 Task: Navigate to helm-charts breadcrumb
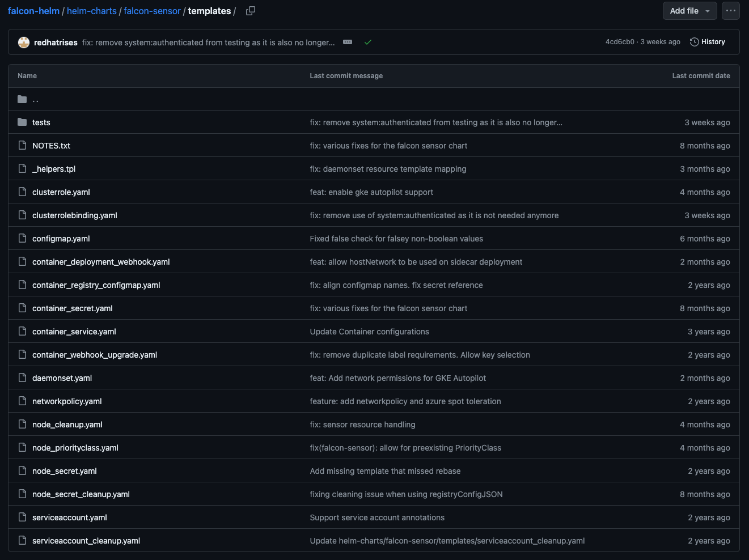click(92, 11)
